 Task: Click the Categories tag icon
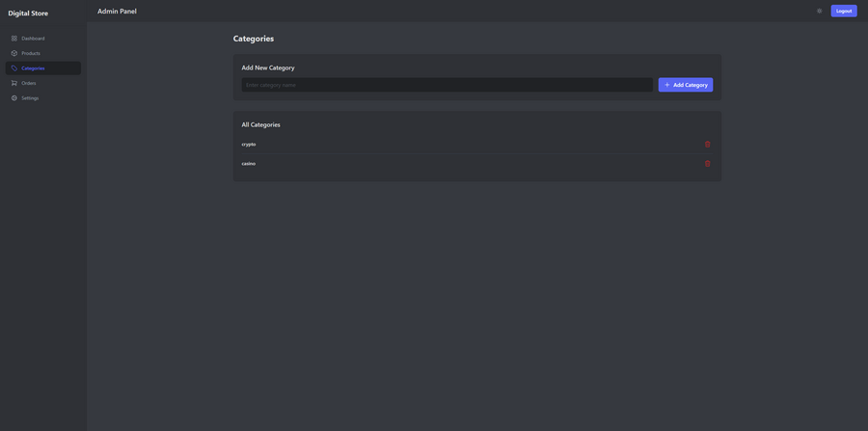coord(14,68)
